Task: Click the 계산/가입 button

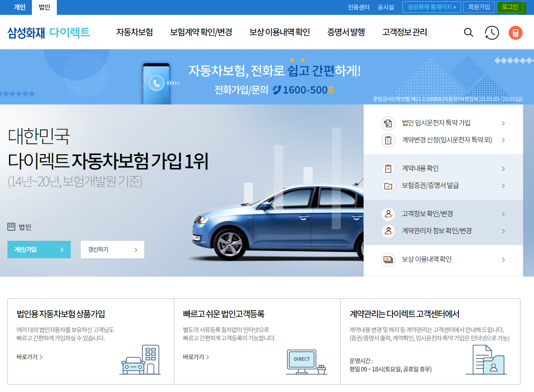Action: click(39, 250)
